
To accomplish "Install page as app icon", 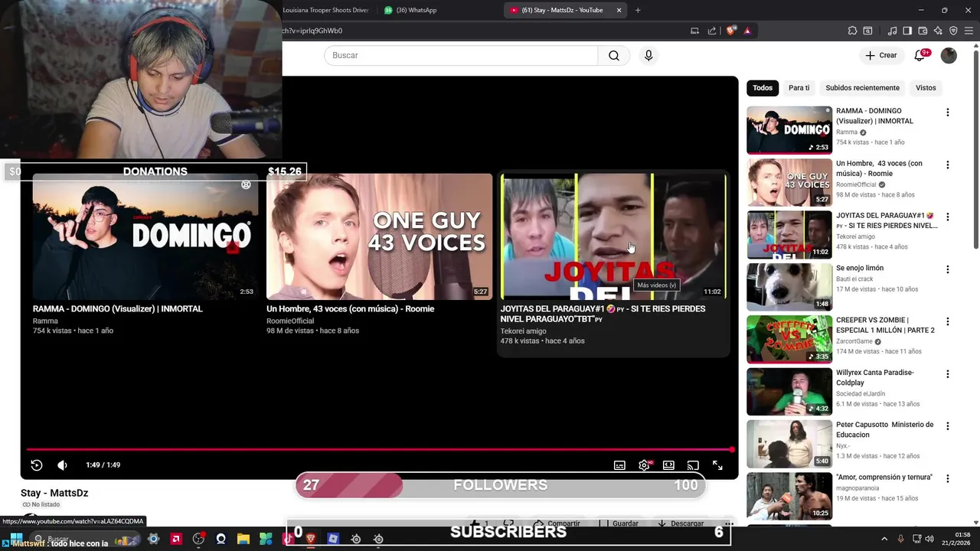I will click(694, 31).
